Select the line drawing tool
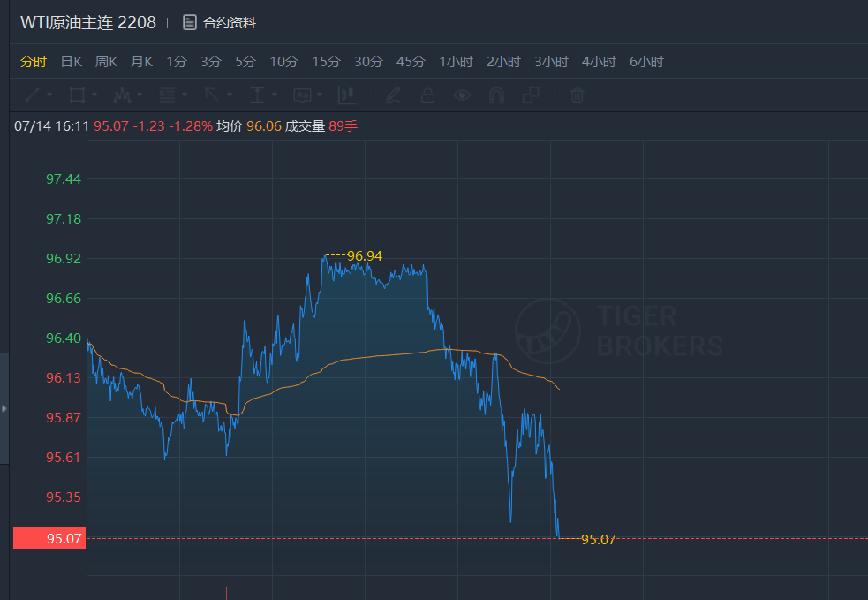Viewport: 868px width, 600px height. (x=32, y=95)
